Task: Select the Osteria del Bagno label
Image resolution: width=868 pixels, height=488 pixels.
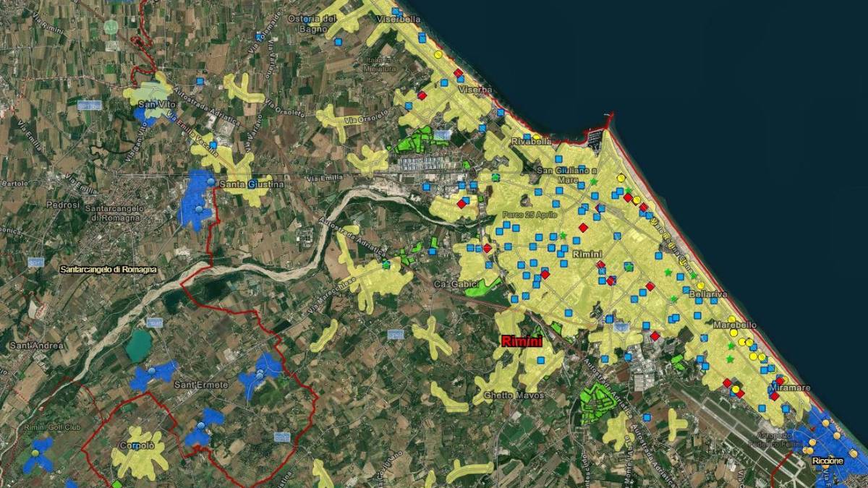Action: point(313,22)
